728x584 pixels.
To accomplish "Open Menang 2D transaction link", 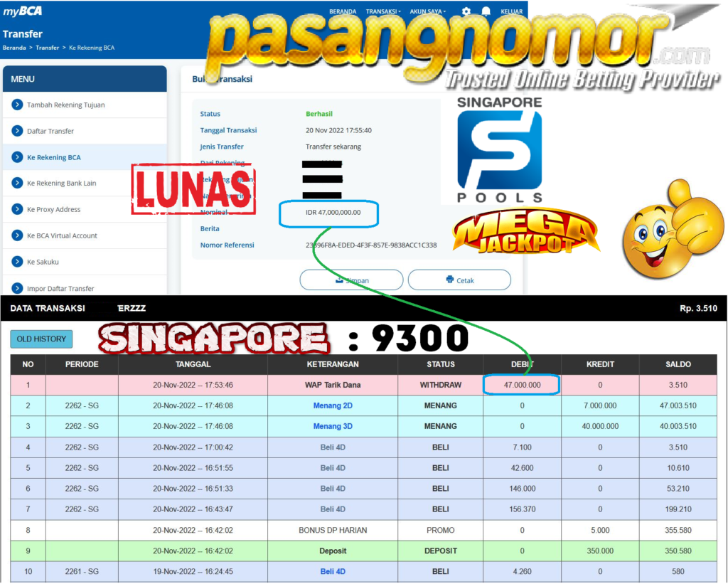I will [x=333, y=405].
